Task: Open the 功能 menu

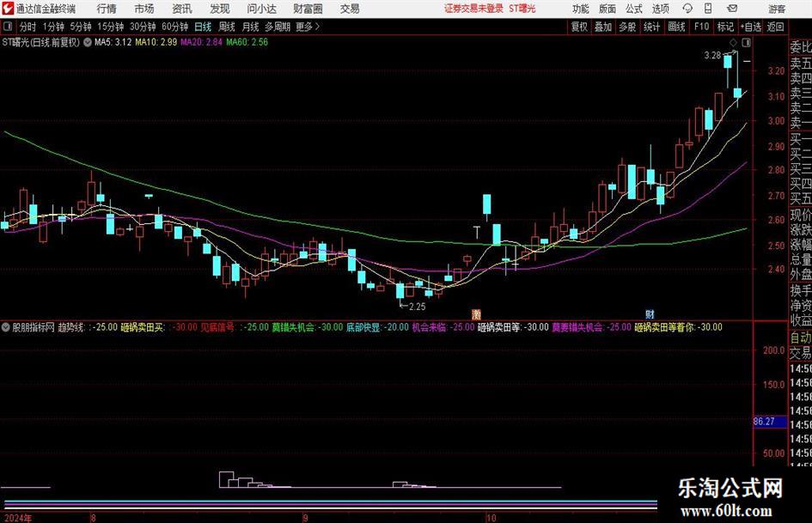Action: [x=581, y=9]
